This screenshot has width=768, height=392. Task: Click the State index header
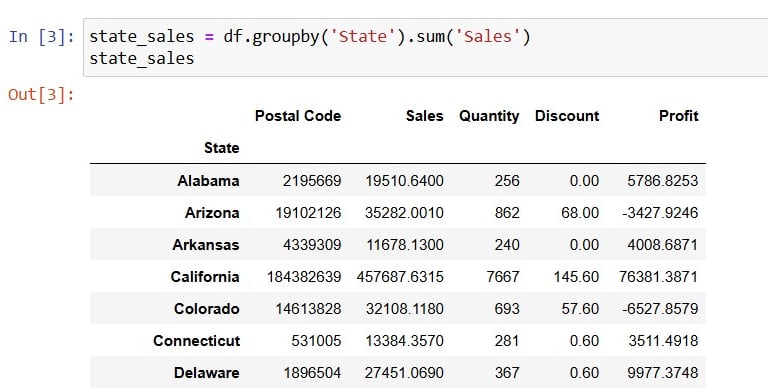click(221, 148)
